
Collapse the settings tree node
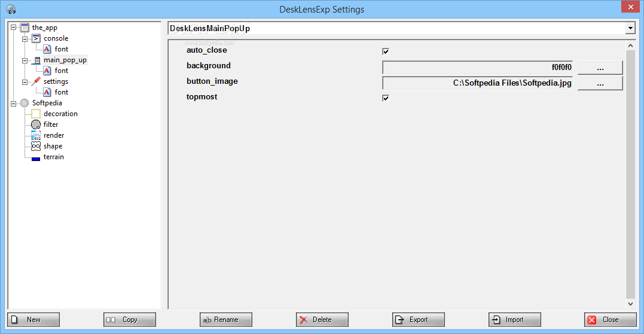[25, 82]
